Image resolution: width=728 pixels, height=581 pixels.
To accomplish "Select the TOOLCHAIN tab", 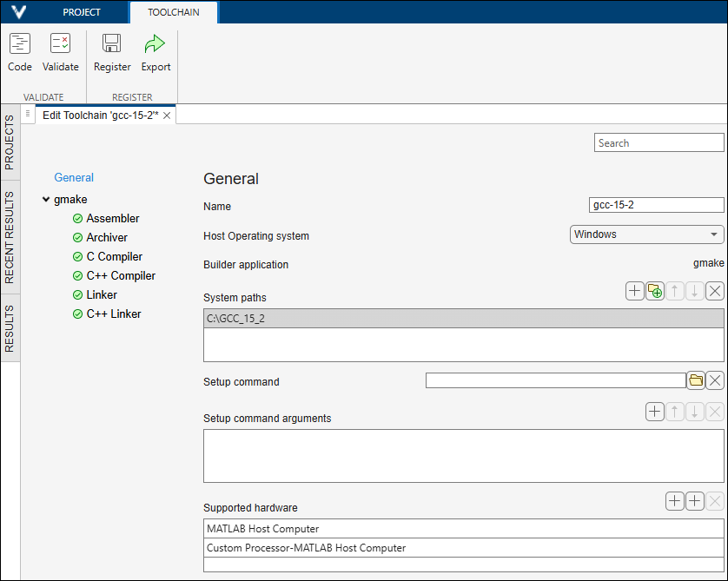I will (174, 12).
